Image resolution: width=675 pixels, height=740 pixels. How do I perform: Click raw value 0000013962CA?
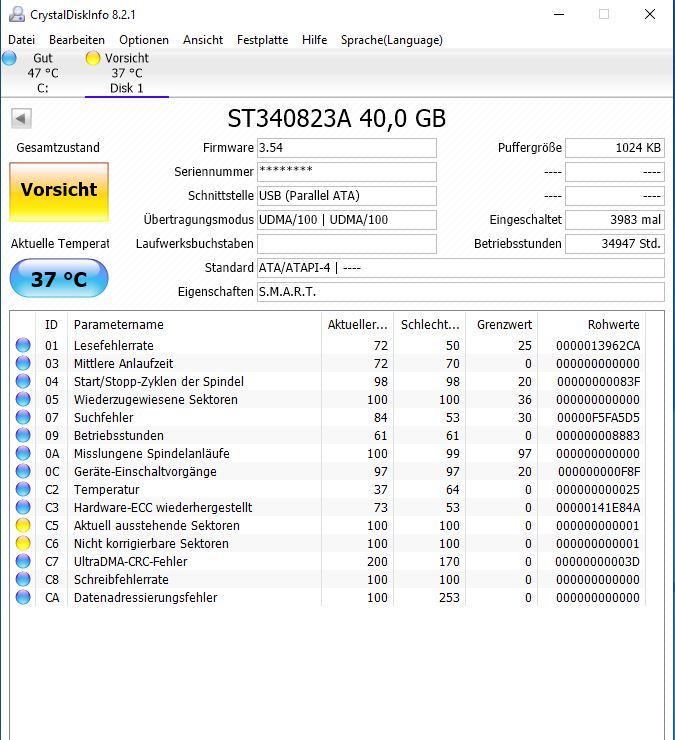[598, 346]
